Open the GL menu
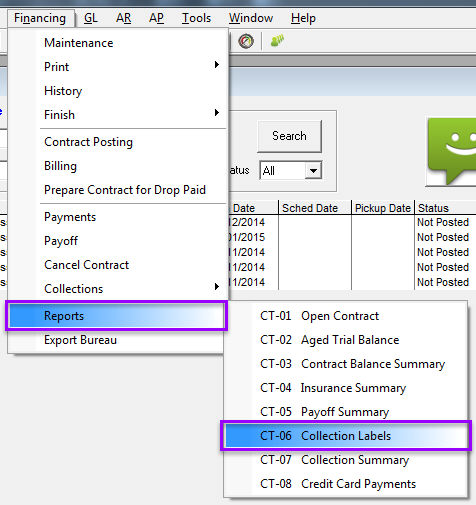The height and width of the screenshot is (505, 476). 91,18
